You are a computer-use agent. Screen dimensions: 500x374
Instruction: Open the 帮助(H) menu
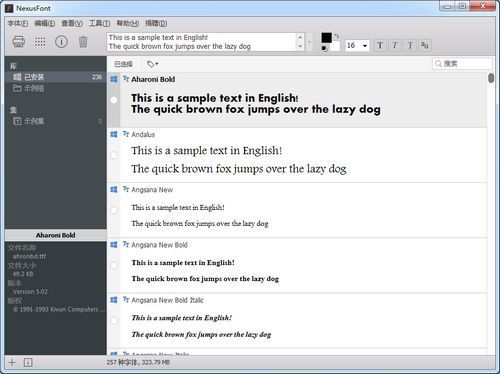point(127,23)
